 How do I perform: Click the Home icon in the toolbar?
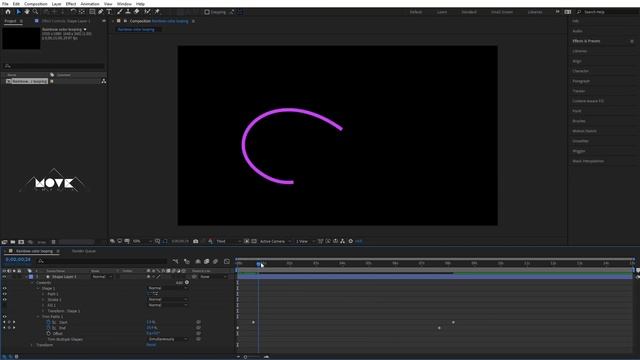[8, 12]
